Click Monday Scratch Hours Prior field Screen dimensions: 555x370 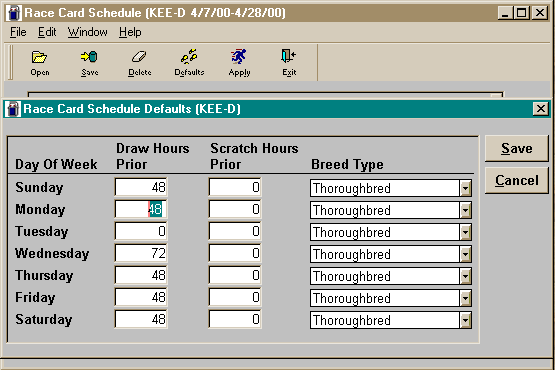pyautogui.click(x=235, y=209)
